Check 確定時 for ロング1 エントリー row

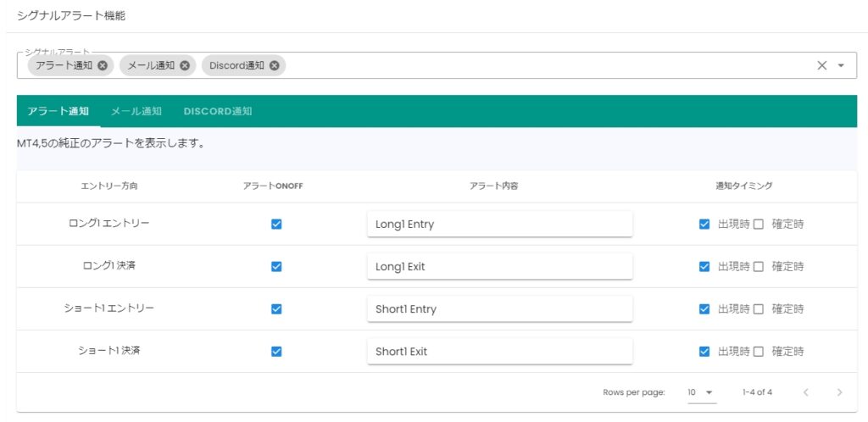[x=759, y=224]
